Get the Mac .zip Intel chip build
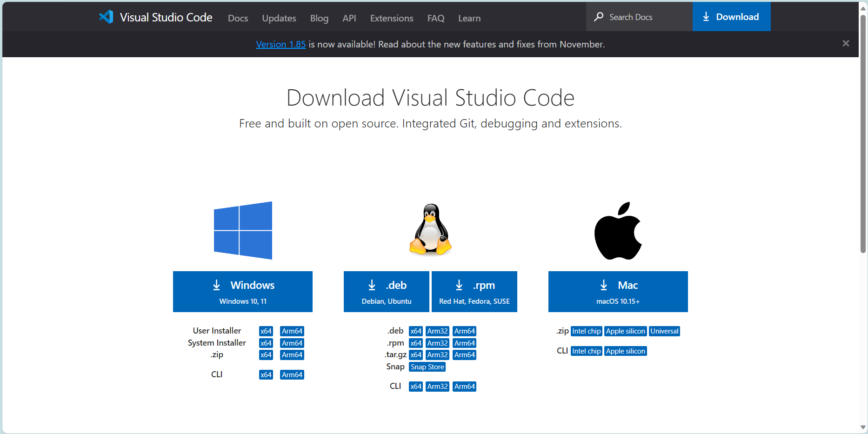The width and height of the screenshot is (868, 434). coord(587,331)
